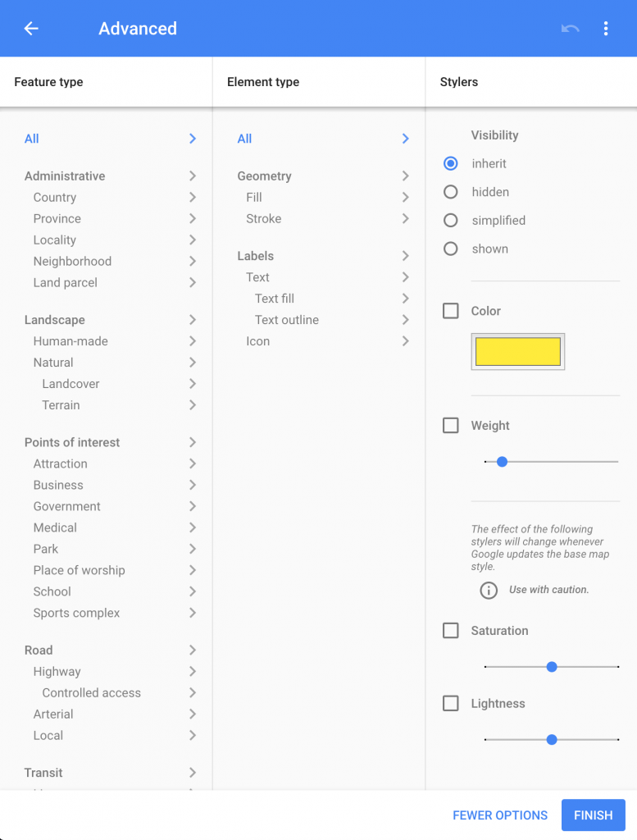The image size is (637, 840).
Task: Click the arrow icon beside Text fill
Action: coord(405,299)
